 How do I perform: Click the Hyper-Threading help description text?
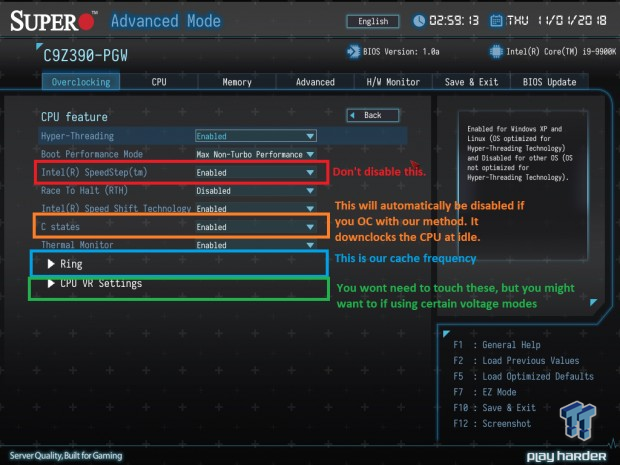pos(520,153)
